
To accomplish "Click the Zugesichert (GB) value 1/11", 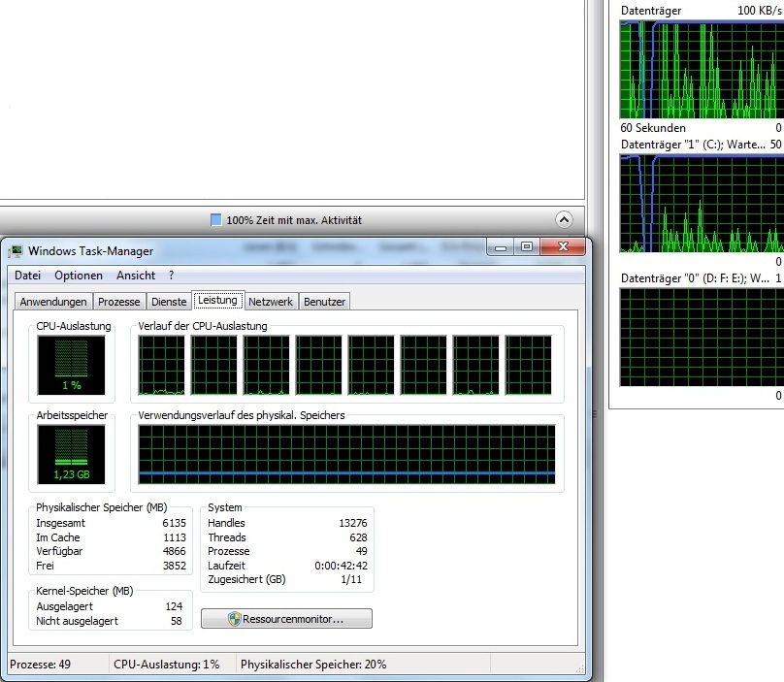I will pyautogui.click(x=351, y=579).
